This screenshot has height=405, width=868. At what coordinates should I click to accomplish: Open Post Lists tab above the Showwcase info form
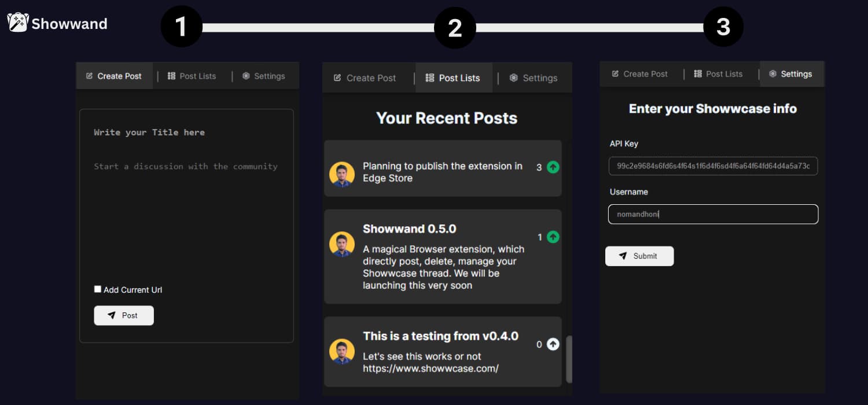pos(718,74)
